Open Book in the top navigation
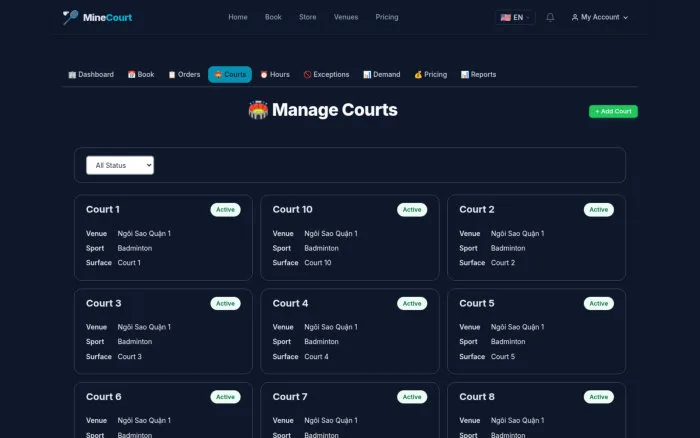 point(273,17)
